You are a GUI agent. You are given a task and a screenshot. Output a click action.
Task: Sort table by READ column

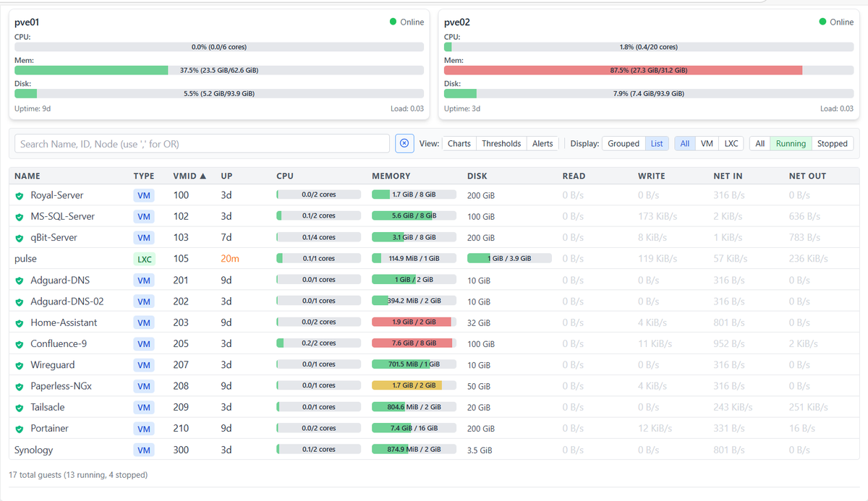click(574, 176)
